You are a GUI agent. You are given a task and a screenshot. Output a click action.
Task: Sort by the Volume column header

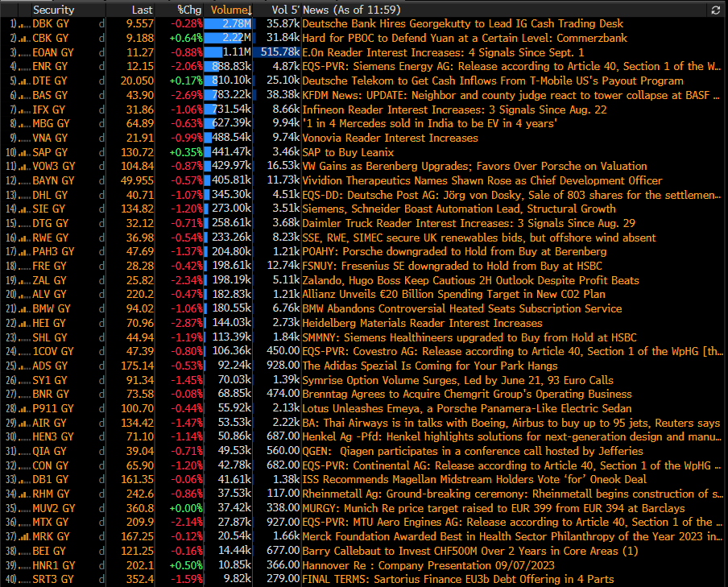coord(231,10)
